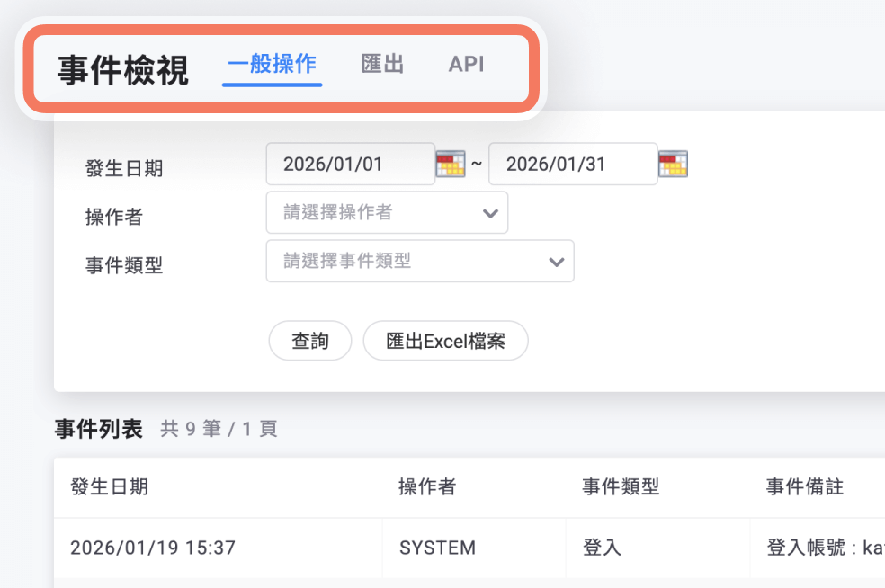The height and width of the screenshot is (588, 885).
Task: Click the end date input showing 2026/01/31
Action: point(572,164)
